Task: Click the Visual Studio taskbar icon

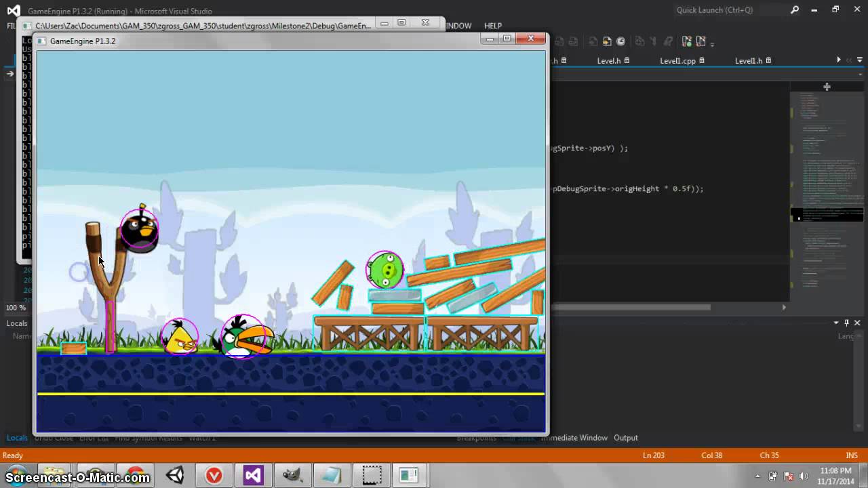Action: [x=254, y=475]
